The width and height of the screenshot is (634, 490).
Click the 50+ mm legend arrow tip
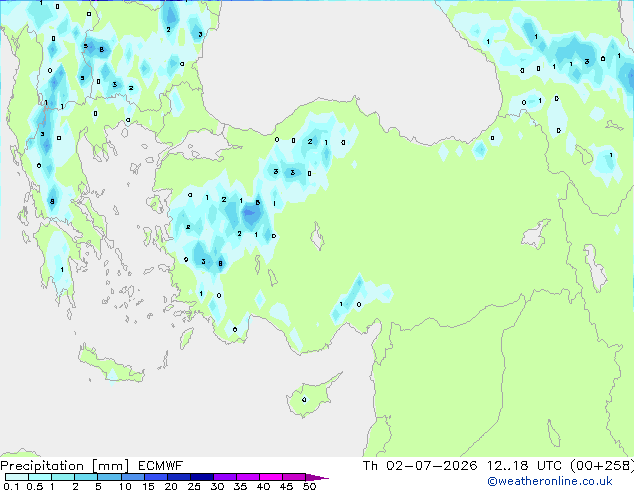(x=317, y=477)
